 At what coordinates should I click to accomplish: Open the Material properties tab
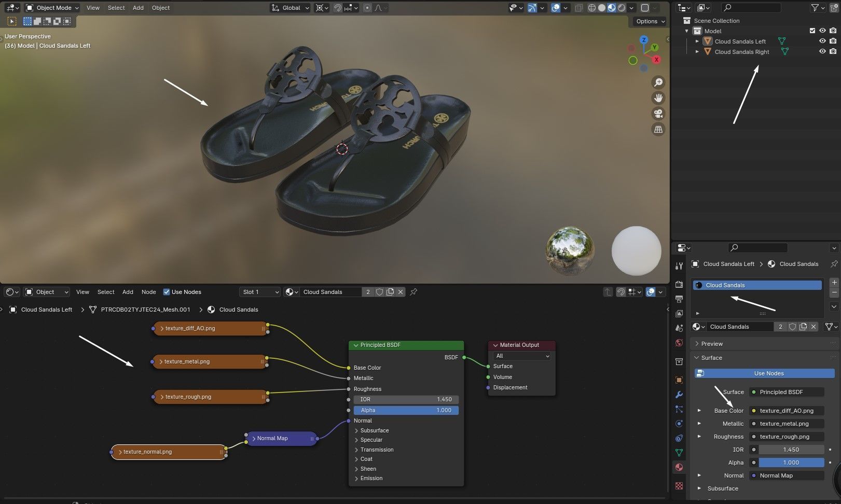[x=679, y=467]
